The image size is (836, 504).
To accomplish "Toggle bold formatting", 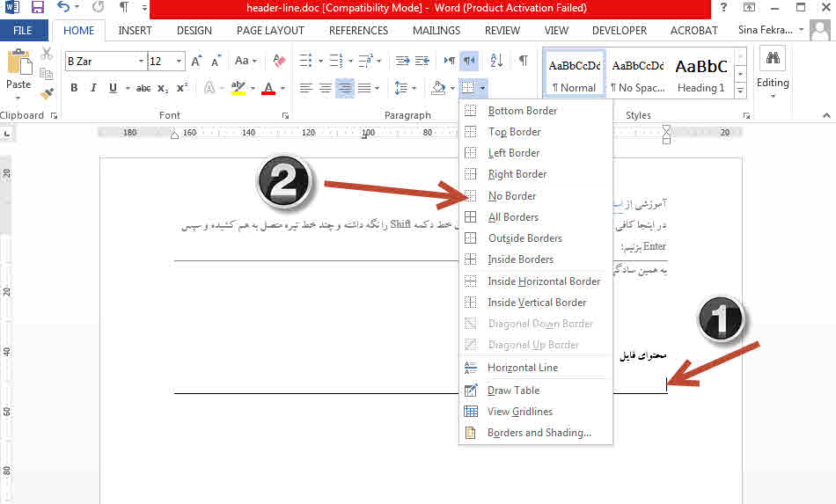I will pos(74,88).
